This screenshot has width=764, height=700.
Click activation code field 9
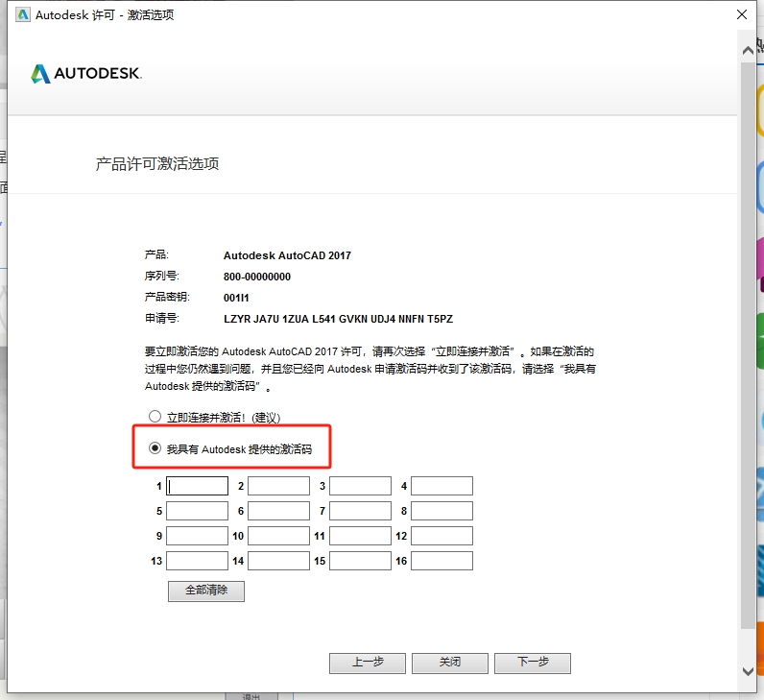[x=197, y=536]
